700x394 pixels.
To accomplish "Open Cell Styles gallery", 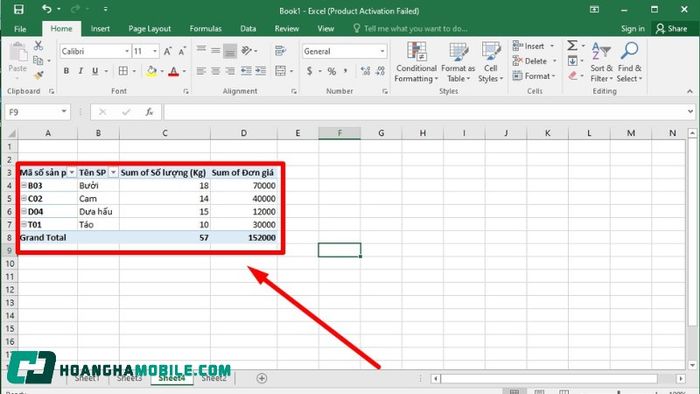I will tap(491, 62).
